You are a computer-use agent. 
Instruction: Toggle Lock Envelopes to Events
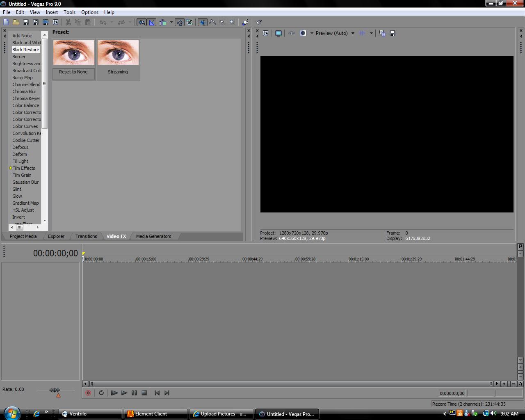[180, 22]
